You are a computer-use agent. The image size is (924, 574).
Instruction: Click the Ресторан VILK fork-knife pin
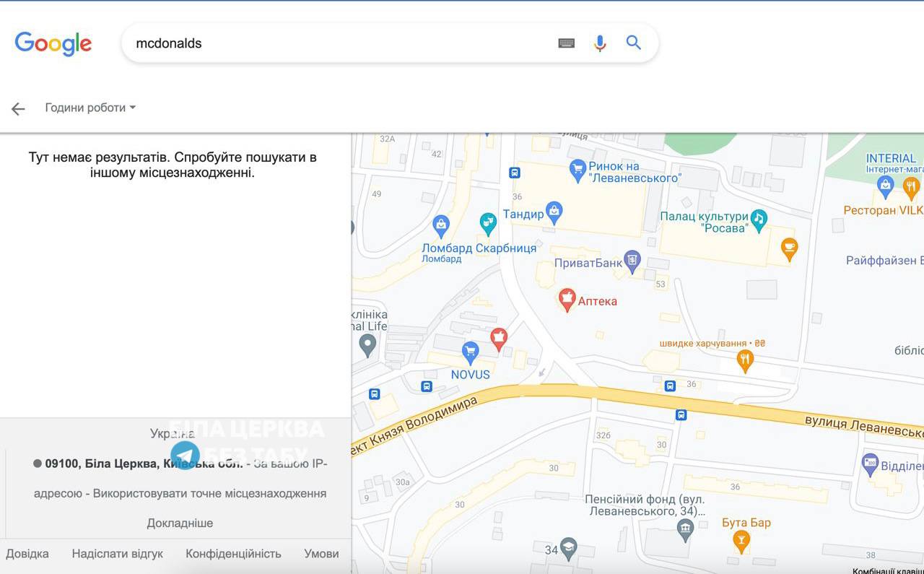tap(911, 188)
